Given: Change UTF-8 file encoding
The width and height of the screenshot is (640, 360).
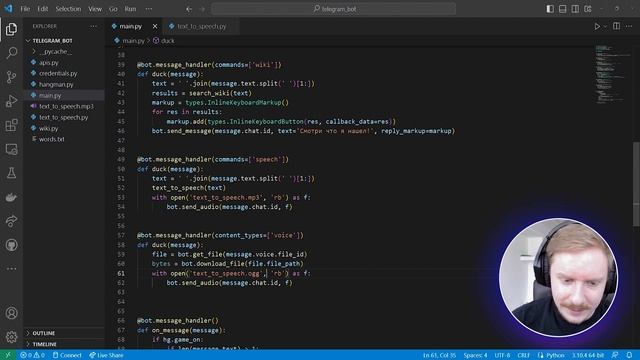Looking at the screenshot, I should [502, 355].
